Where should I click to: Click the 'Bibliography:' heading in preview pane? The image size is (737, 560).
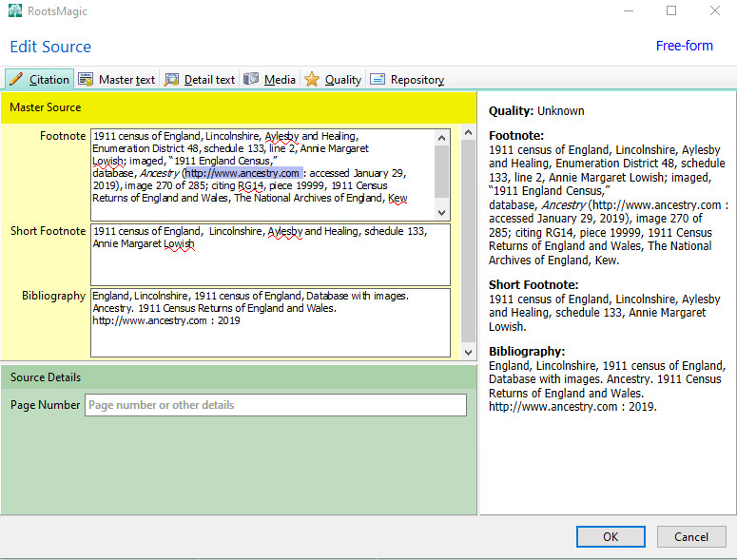pos(527,352)
